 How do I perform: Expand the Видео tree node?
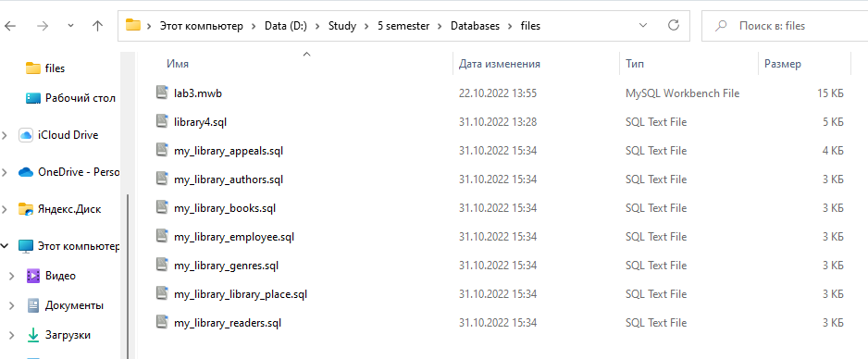pyautogui.click(x=12, y=276)
